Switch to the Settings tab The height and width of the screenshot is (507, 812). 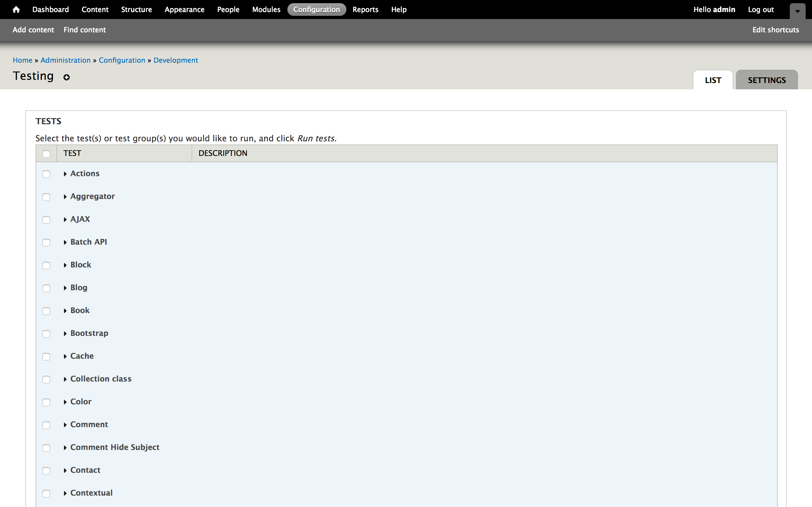pyautogui.click(x=766, y=80)
